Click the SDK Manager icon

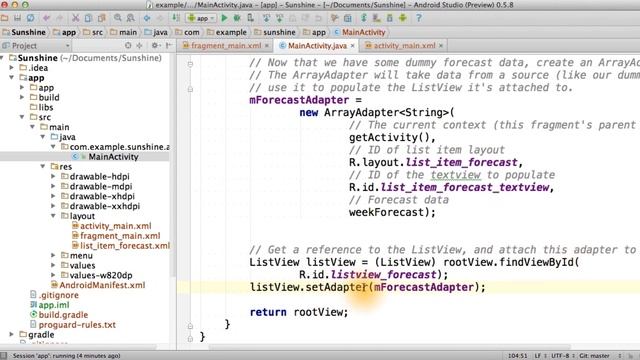pyautogui.click(x=389, y=18)
